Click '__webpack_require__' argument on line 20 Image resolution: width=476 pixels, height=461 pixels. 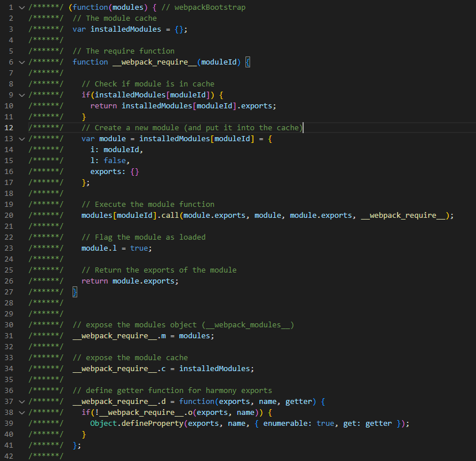[x=403, y=216]
